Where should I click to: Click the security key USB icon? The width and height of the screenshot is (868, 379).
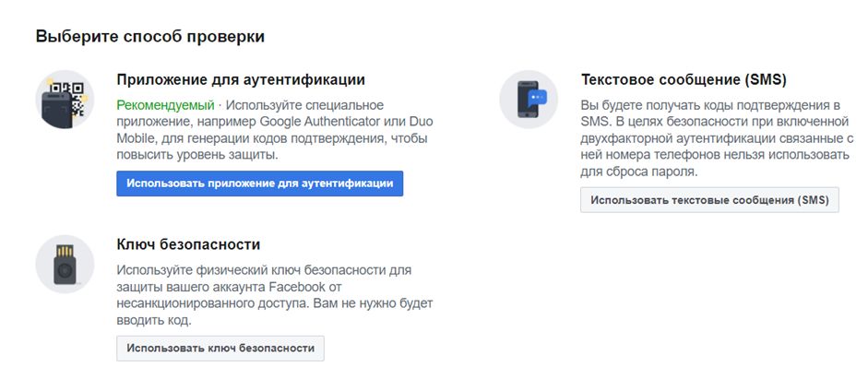tap(65, 264)
